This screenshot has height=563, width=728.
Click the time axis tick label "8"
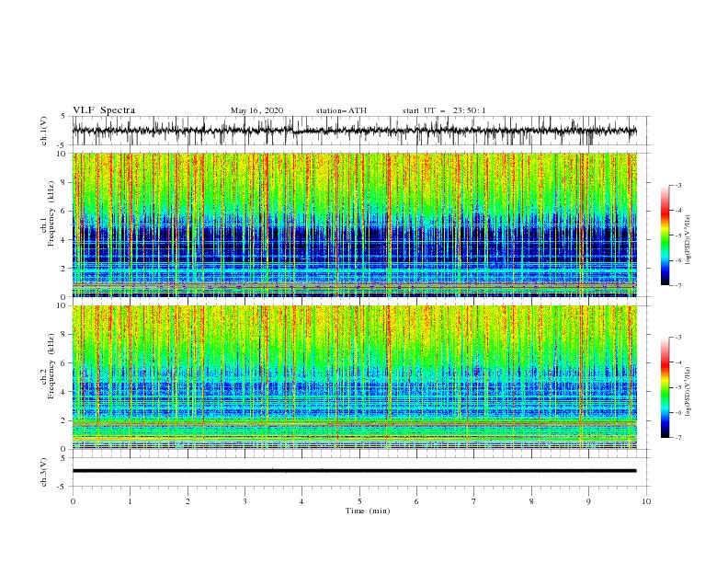[531, 501]
